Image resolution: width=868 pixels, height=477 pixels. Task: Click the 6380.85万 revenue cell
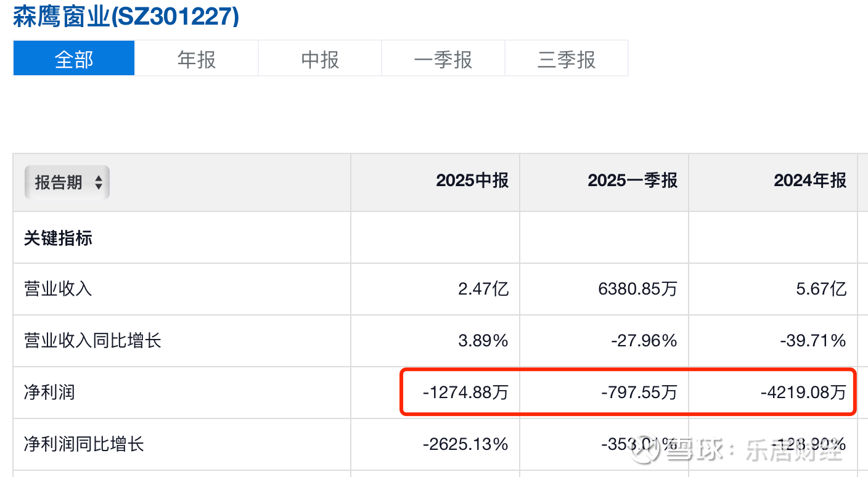click(x=638, y=288)
